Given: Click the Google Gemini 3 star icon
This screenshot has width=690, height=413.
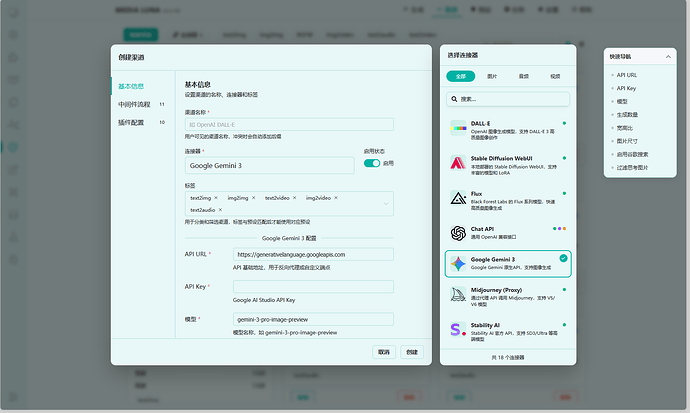Looking at the screenshot, I should point(456,264).
